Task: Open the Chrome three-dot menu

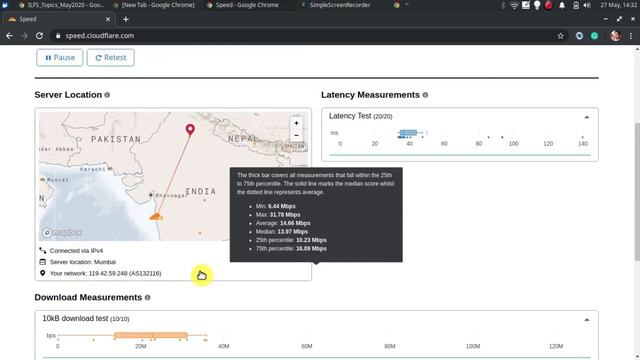Action: coord(631,36)
